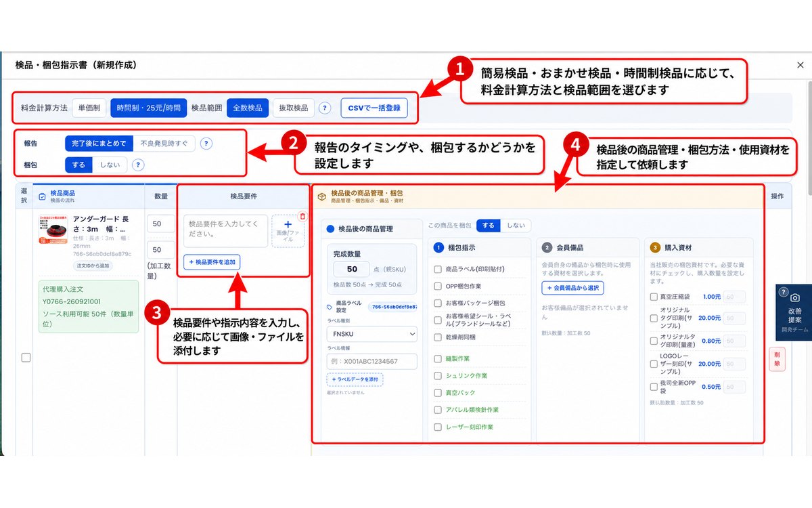Check お客様希望シール・ラベル option
The image size is (812, 508).
pyautogui.click(x=438, y=320)
